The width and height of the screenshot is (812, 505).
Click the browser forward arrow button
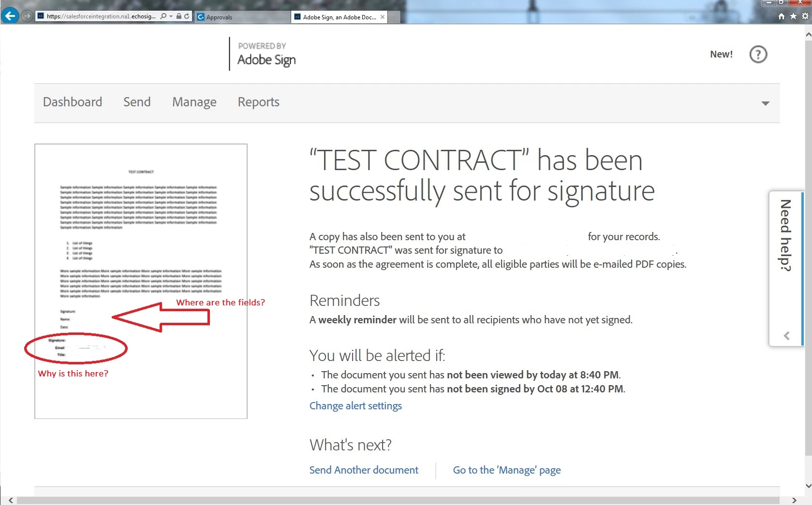pyautogui.click(x=27, y=16)
